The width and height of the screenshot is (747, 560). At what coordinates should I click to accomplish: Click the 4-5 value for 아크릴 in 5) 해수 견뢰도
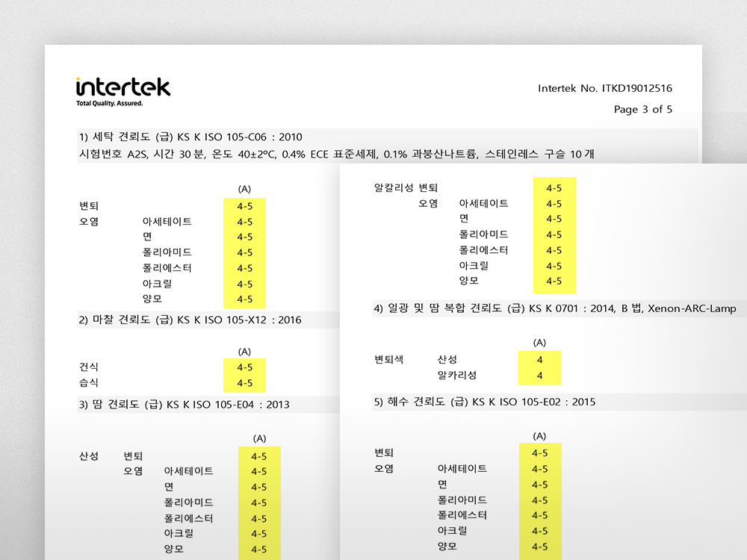point(540,530)
